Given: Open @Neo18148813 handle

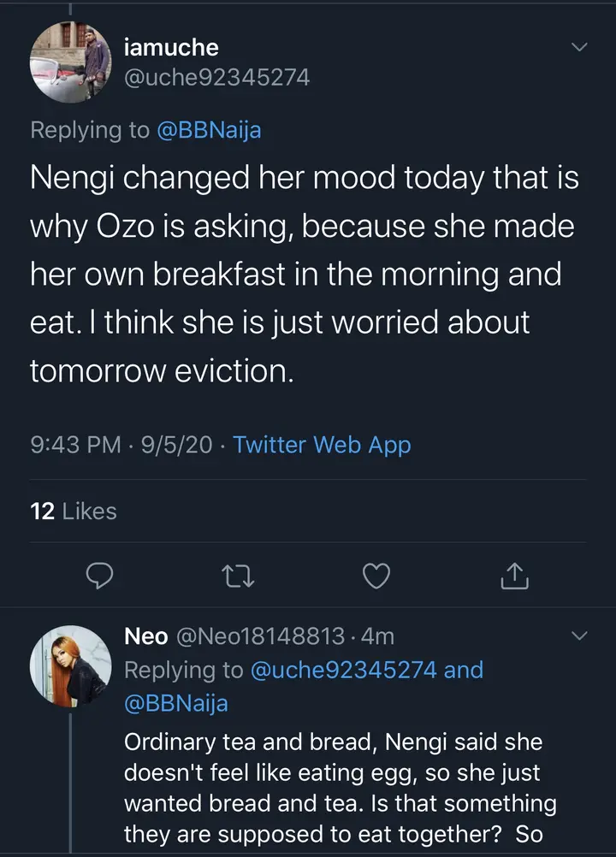Looking at the screenshot, I should coord(260,636).
